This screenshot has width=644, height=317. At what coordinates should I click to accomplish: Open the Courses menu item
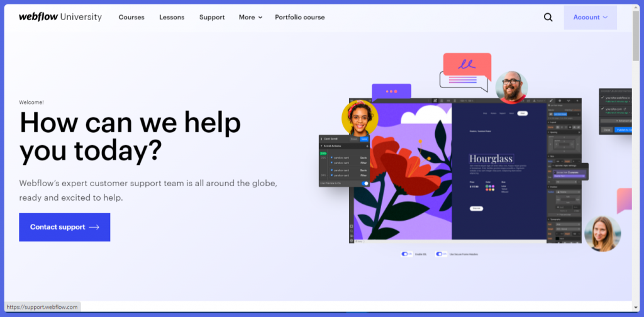(131, 17)
